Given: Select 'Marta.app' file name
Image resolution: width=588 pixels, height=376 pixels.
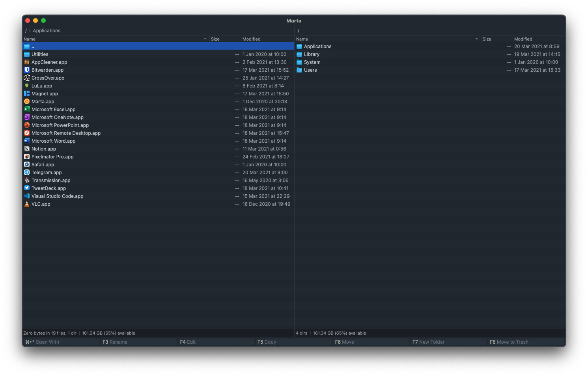Looking at the screenshot, I should pos(43,102).
